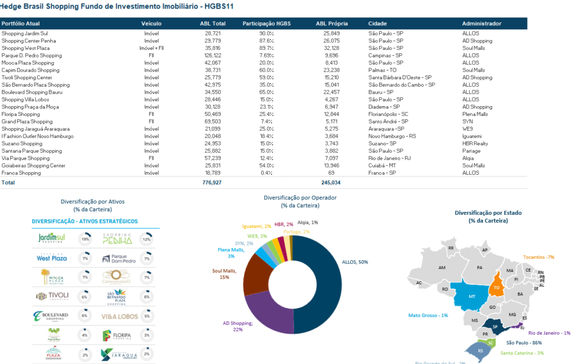Click the 19% ring beside Jardim Sul
588x364 pixels.
coord(85,239)
